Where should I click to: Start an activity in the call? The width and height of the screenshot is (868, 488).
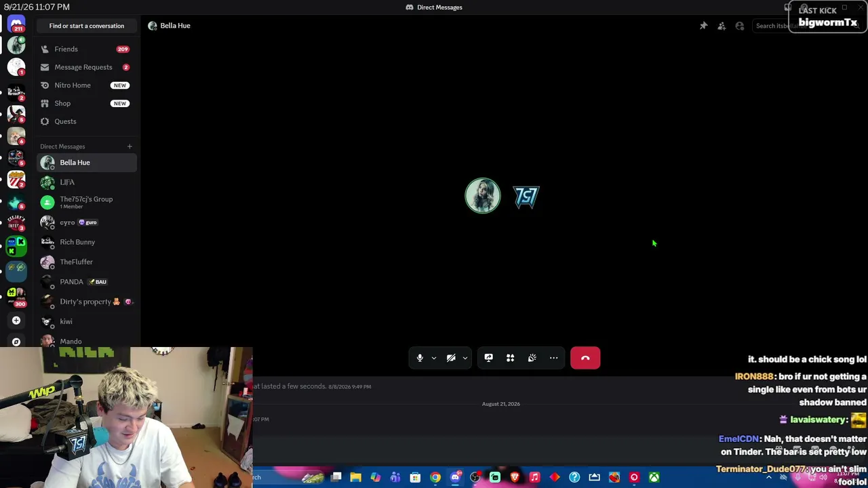point(510,358)
